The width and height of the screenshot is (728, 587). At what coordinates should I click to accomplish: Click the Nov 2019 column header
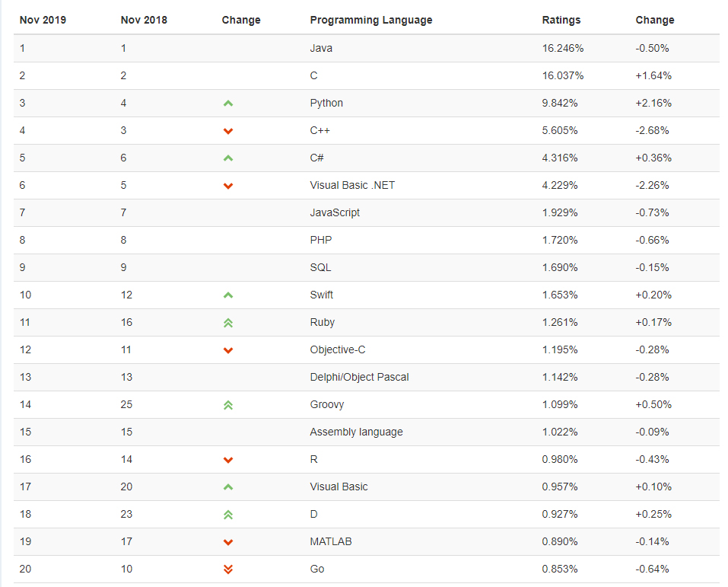[43, 20]
